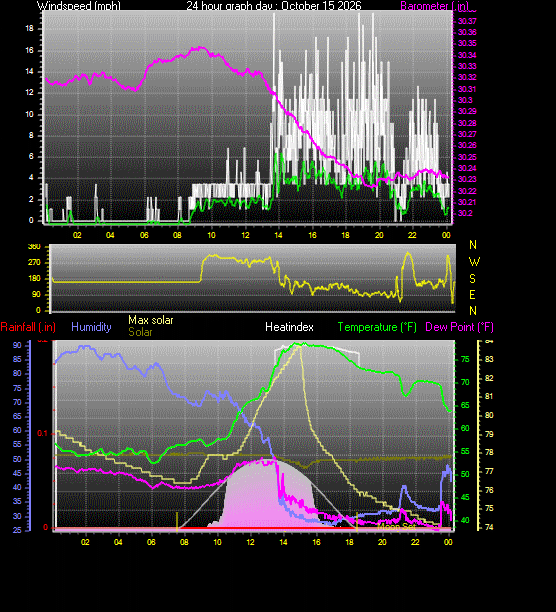Click the 'W' compass label
Viewport: 556px width, 612px height.
[474, 262]
